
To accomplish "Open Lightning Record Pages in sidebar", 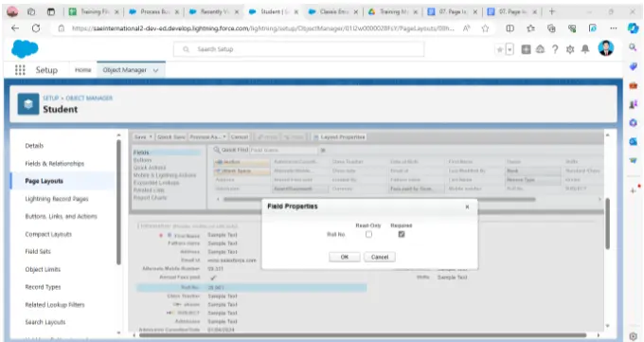I will tap(57, 199).
